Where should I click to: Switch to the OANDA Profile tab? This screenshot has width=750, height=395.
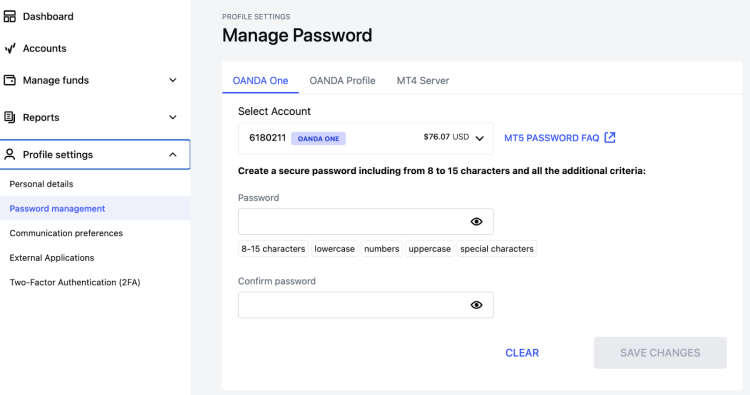coord(342,80)
